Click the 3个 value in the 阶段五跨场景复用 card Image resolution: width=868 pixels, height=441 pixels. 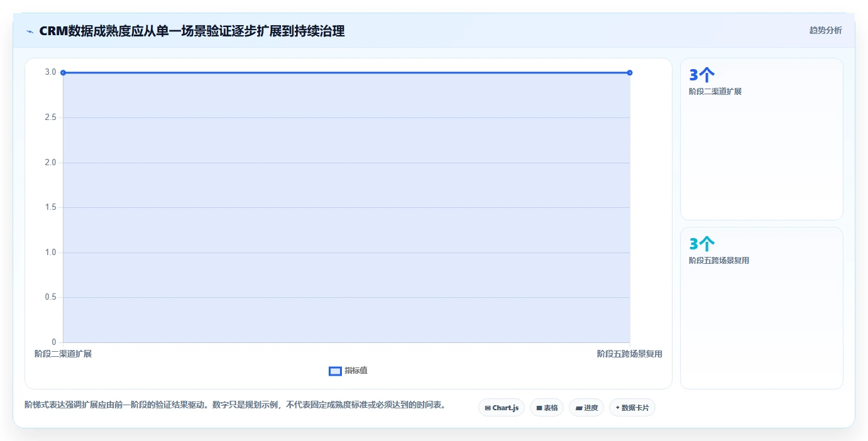[702, 244]
